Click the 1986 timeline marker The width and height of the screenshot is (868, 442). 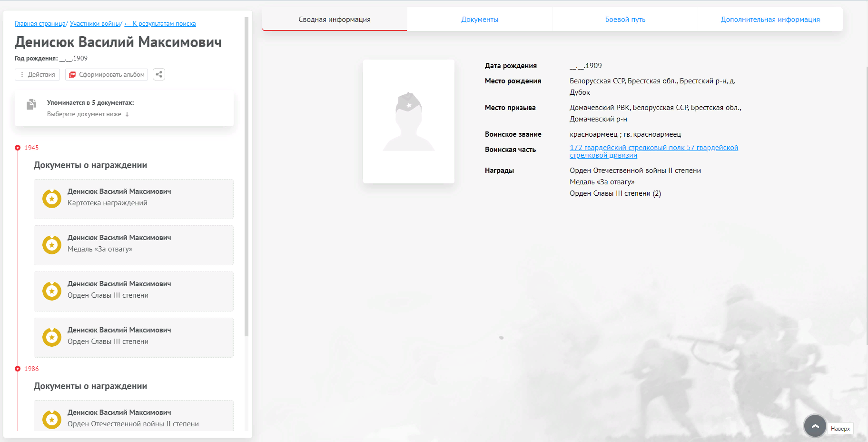(18, 369)
